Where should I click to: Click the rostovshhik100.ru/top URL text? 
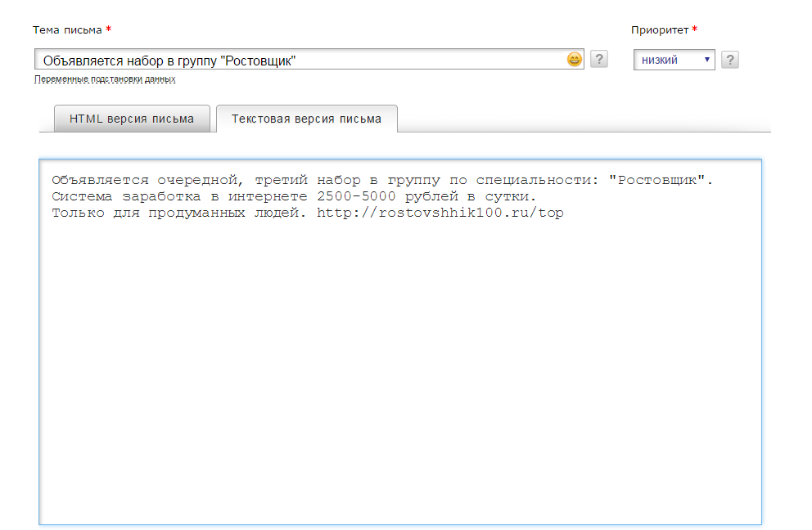pos(440,213)
